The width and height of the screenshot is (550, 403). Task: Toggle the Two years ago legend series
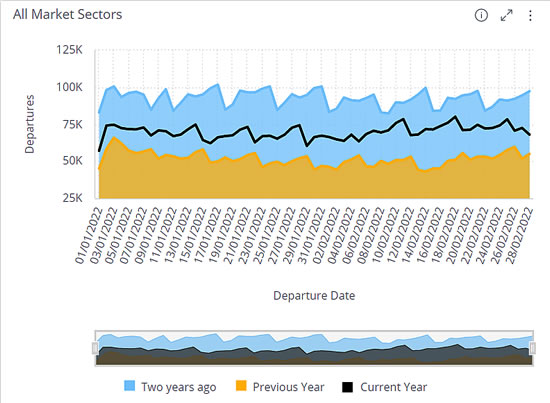point(170,387)
